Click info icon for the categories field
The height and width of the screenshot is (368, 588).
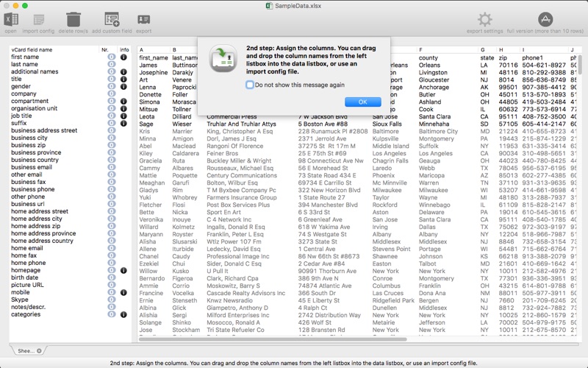pyautogui.click(x=124, y=315)
